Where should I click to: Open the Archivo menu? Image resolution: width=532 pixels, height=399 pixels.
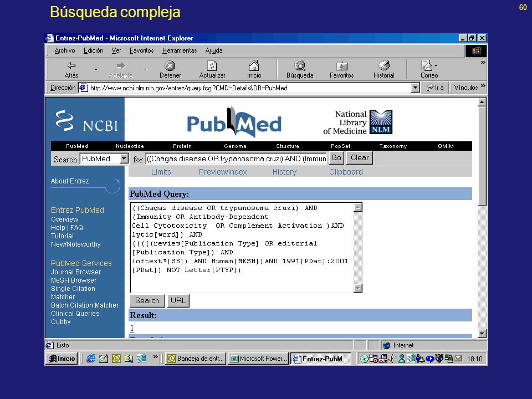tap(65, 50)
